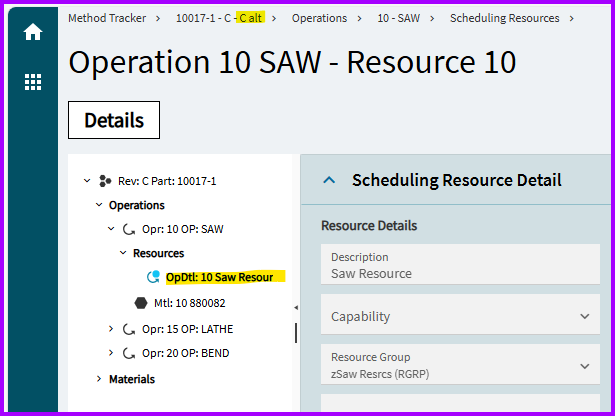Click the operation icon next to Opr: 20
The height and width of the screenshot is (416, 615).
tap(129, 353)
